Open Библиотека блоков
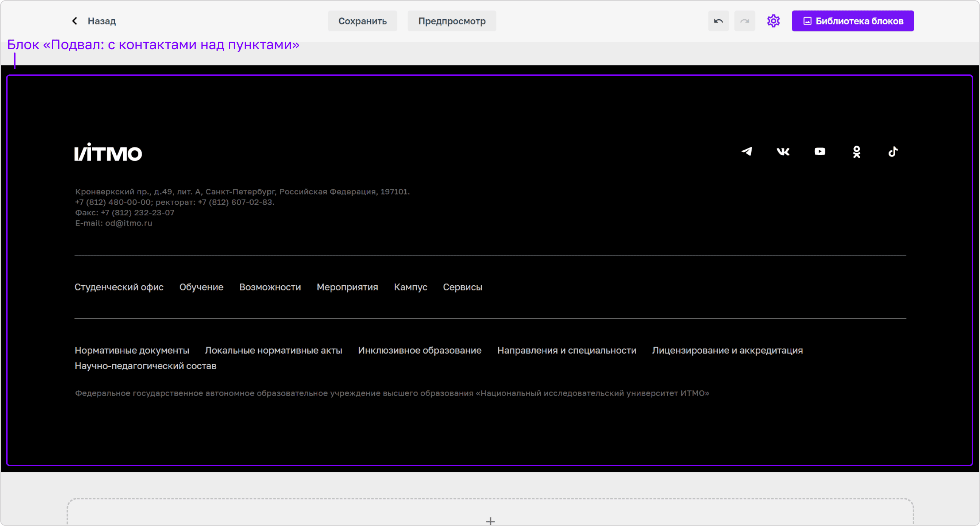 tap(853, 21)
